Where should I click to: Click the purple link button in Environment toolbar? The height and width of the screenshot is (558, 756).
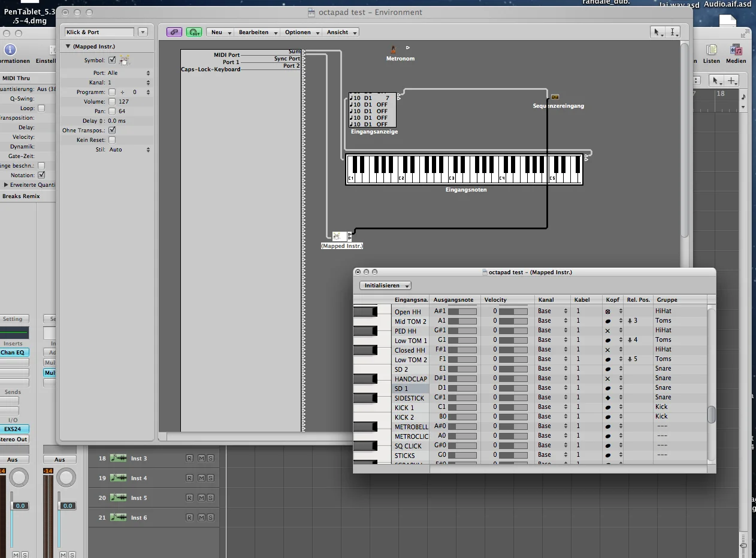[174, 32]
